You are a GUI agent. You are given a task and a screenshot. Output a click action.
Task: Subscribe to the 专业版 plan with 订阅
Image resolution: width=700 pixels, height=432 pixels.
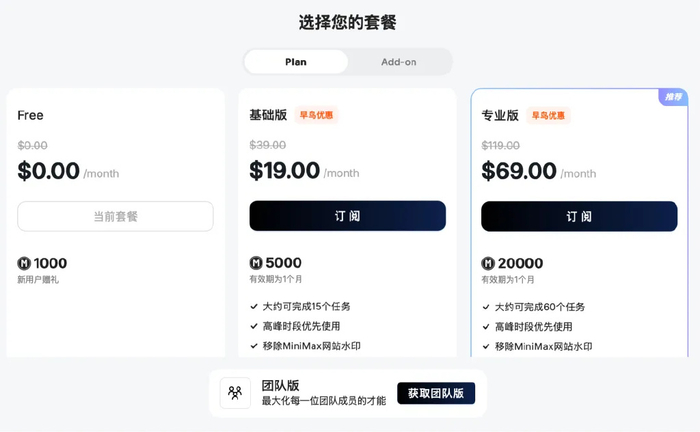579,216
